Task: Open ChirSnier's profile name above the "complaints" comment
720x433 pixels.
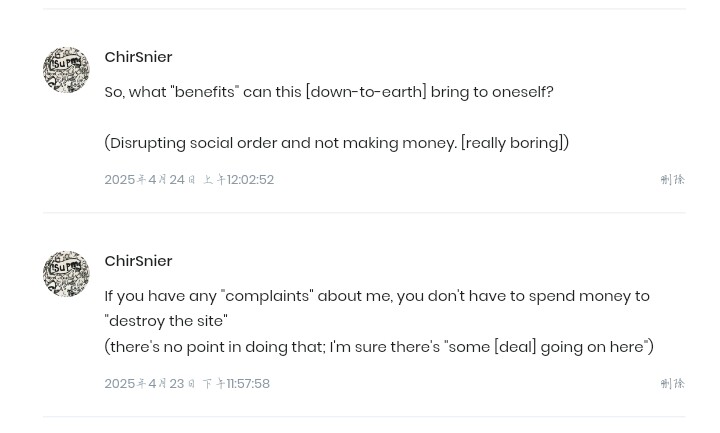Action: point(138,261)
